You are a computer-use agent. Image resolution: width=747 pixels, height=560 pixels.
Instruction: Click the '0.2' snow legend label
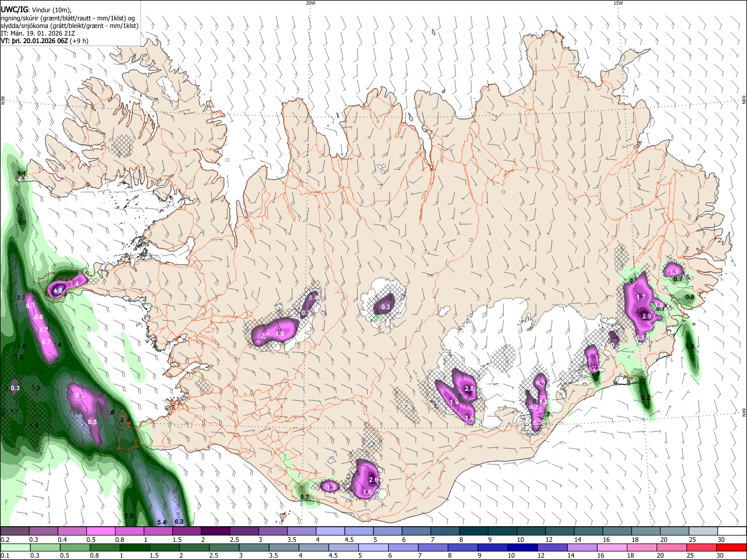(4, 540)
